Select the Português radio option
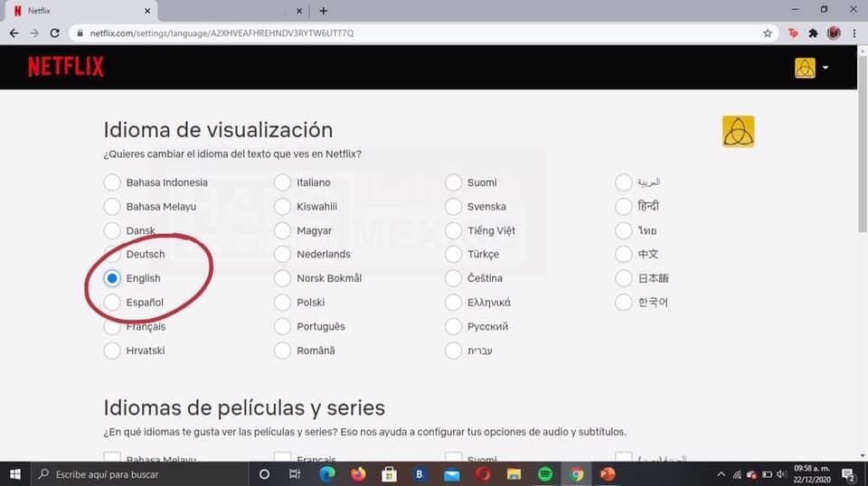This screenshot has width=868, height=486. point(282,326)
